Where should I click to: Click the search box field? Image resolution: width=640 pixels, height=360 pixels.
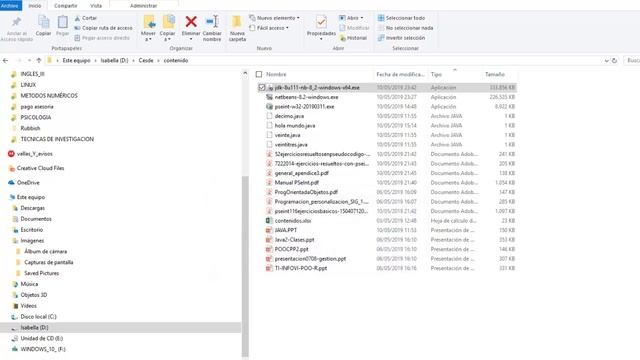click(x=632, y=60)
